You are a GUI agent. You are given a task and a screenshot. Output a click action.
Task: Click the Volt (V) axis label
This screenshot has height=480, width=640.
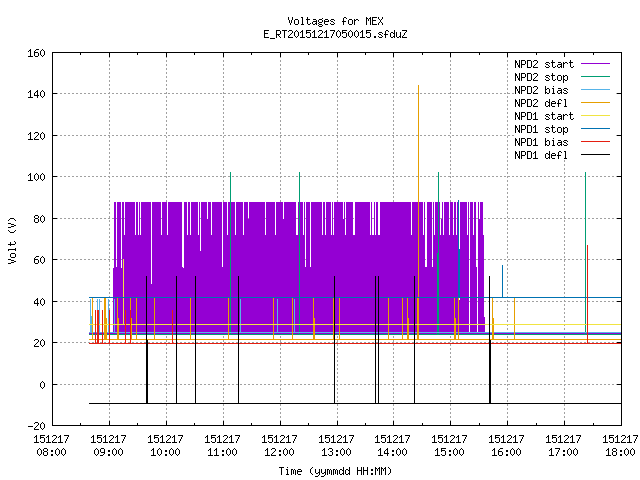13,241
